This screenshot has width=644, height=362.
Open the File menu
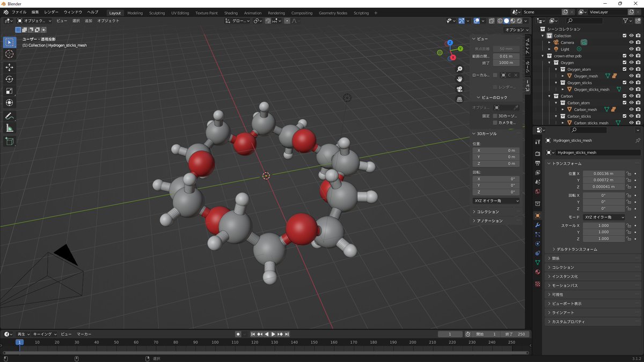coord(18,12)
